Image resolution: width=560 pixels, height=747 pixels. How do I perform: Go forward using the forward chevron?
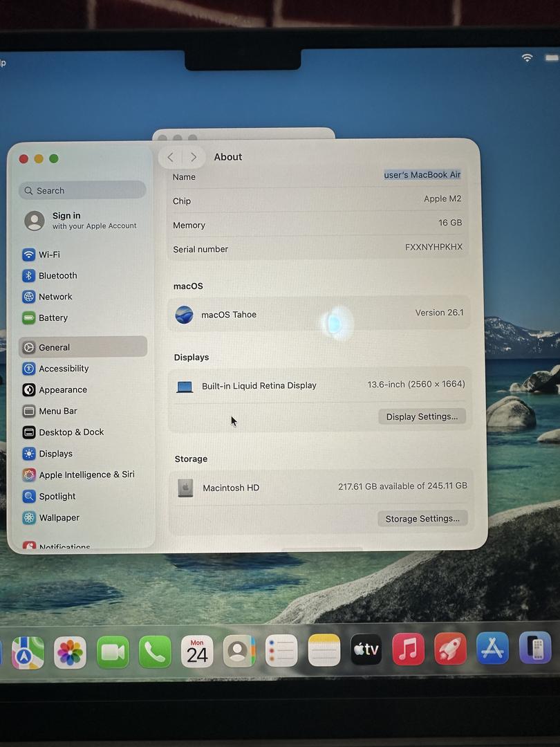coord(194,158)
